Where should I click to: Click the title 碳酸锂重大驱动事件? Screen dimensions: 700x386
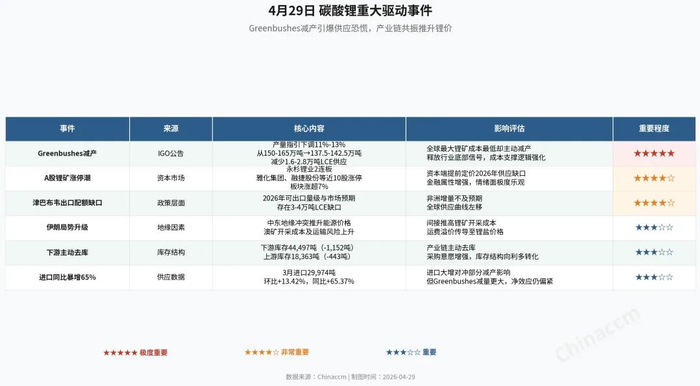point(375,10)
